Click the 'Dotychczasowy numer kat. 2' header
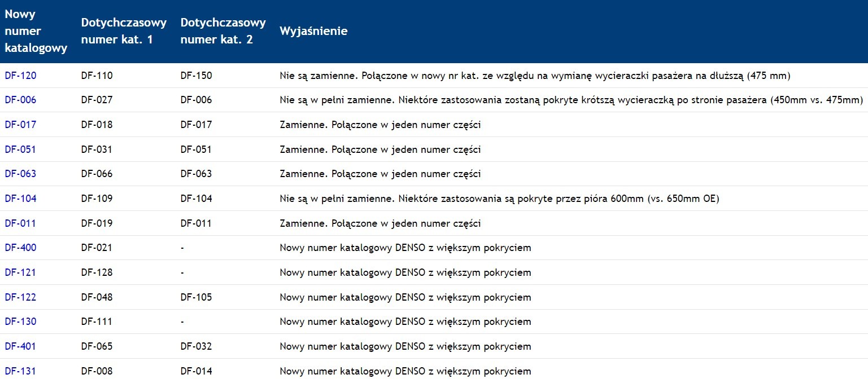Image resolution: width=868 pixels, height=383 pixels. (x=223, y=32)
